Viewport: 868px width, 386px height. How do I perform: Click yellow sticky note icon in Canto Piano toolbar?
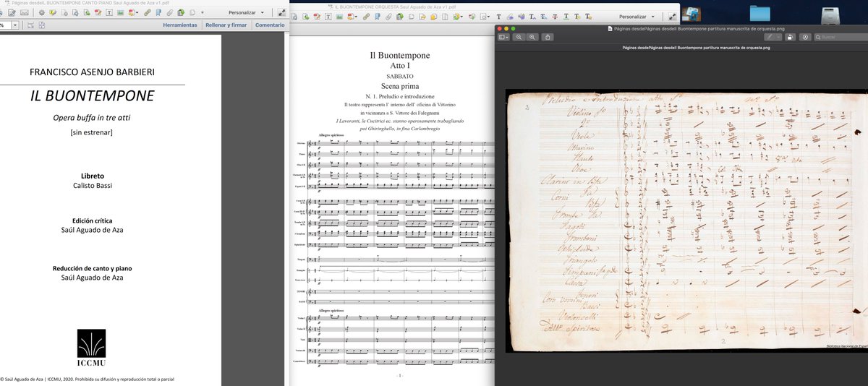click(x=53, y=12)
